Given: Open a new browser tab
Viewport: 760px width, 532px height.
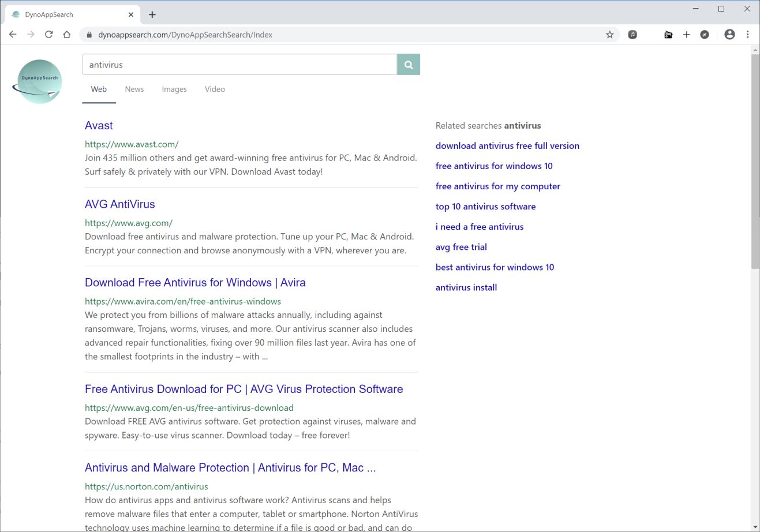Looking at the screenshot, I should [152, 14].
